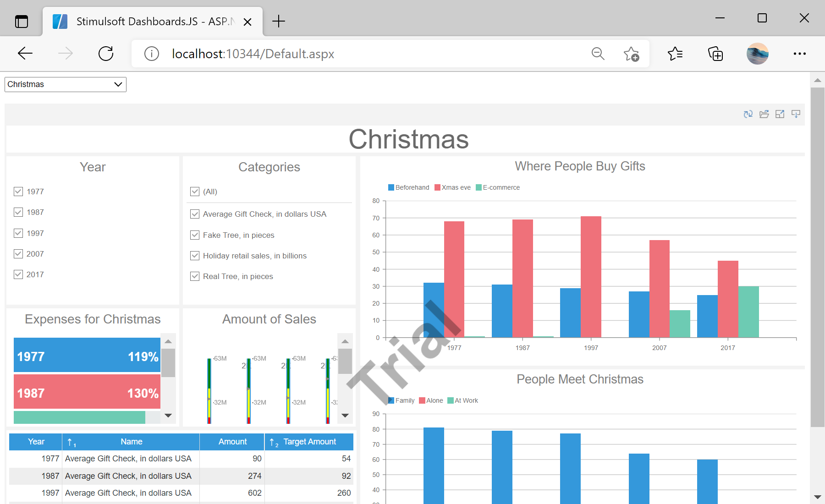
Task: Disable the Fake Tree category
Action: [195, 235]
